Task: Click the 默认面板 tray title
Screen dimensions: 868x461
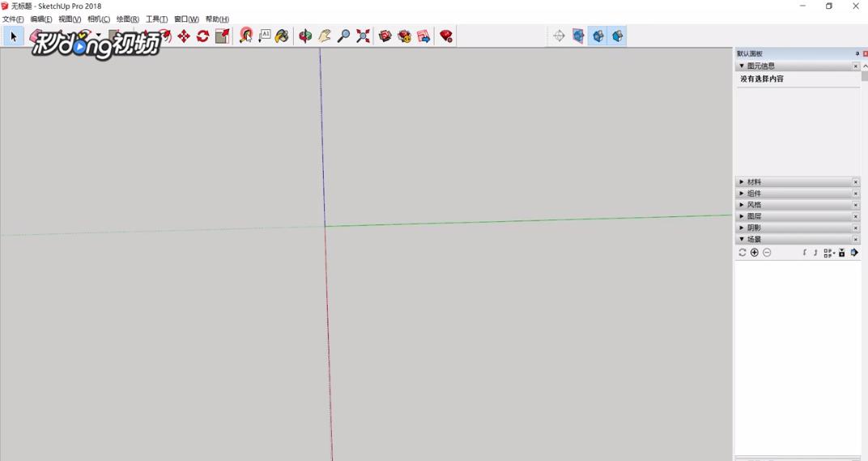Action: click(x=750, y=53)
